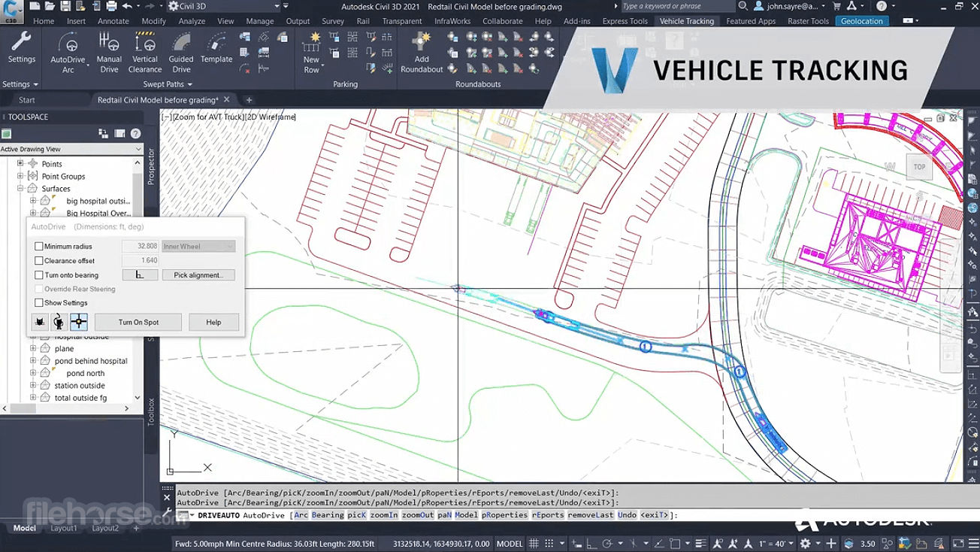This screenshot has width=980, height=552.
Task: Launch the Manual Drive tool
Action: pyautogui.click(x=109, y=53)
